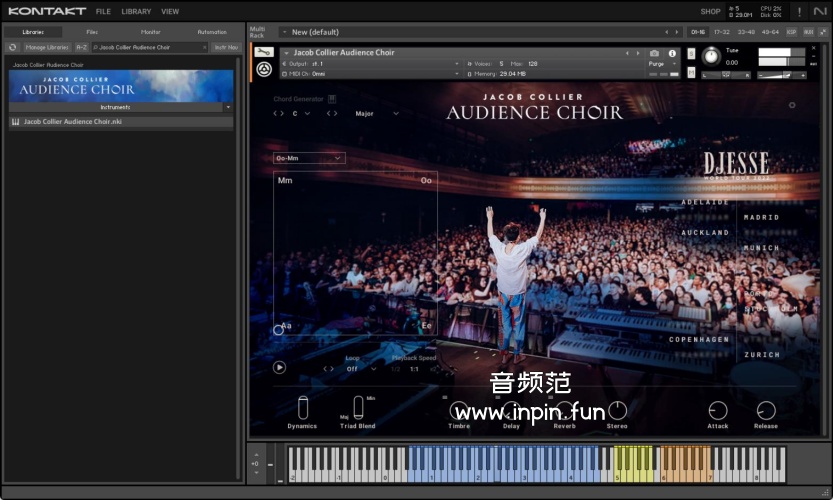Click the Tune knob
This screenshot has width=833, height=500.
(x=711, y=56)
